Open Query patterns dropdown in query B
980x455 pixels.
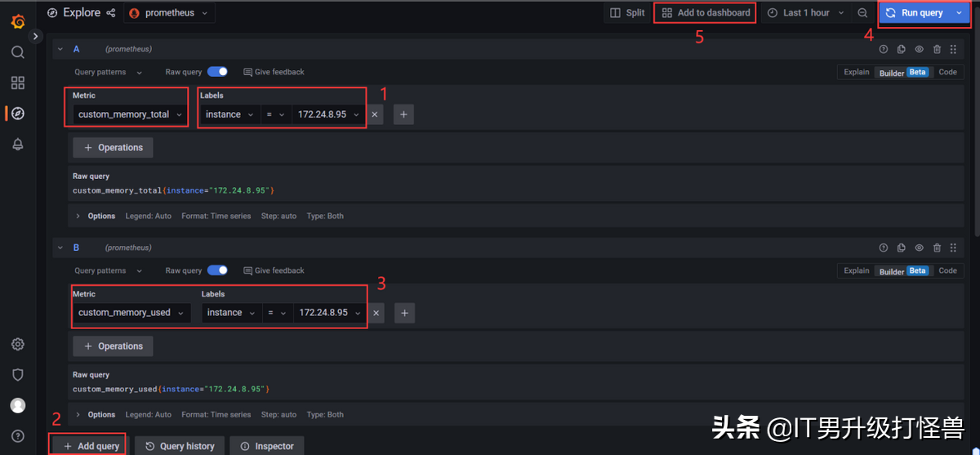[109, 270]
